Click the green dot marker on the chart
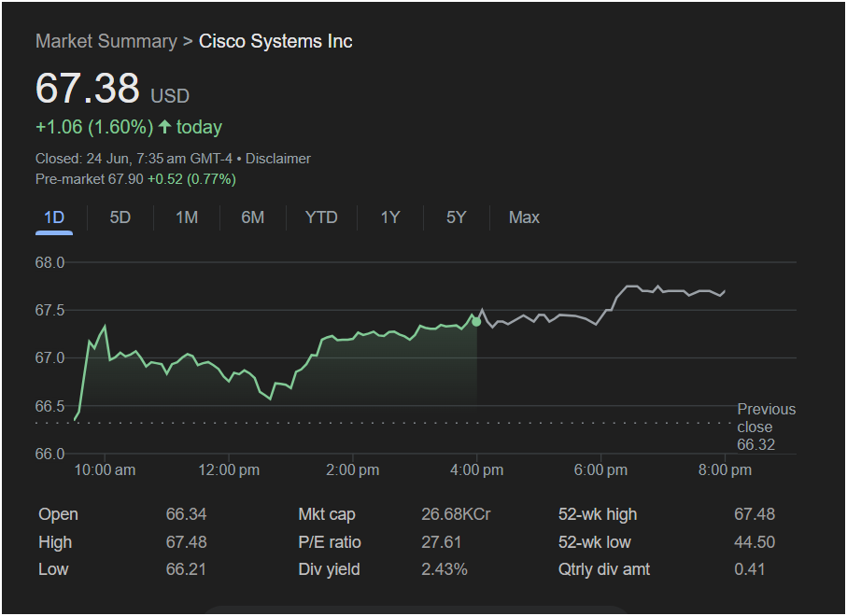Screen dimensions: 847x616 pos(476,322)
